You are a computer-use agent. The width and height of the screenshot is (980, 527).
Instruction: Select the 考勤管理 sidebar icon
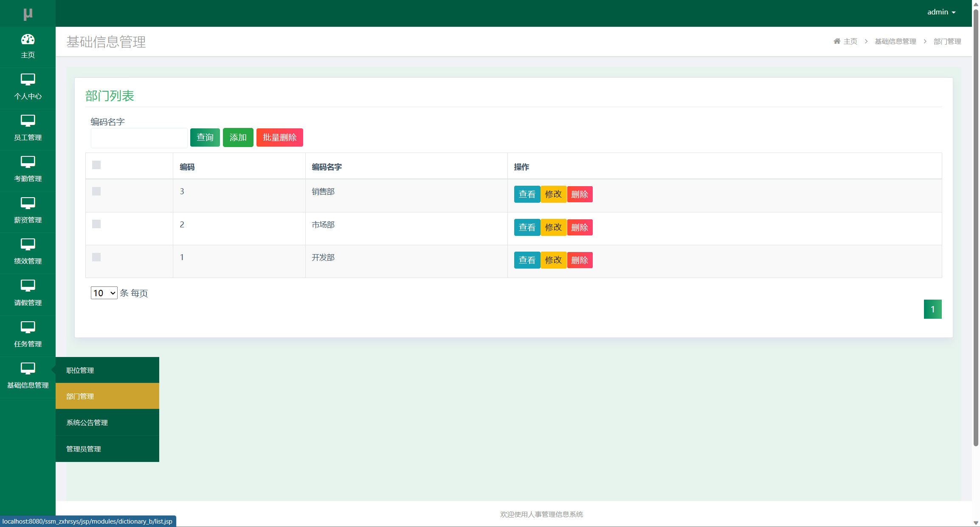click(x=28, y=162)
